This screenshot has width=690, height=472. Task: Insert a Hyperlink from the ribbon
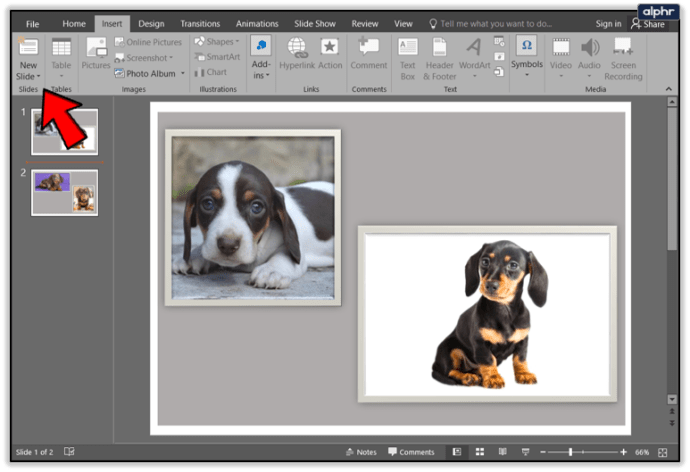click(x=297, y=48)
